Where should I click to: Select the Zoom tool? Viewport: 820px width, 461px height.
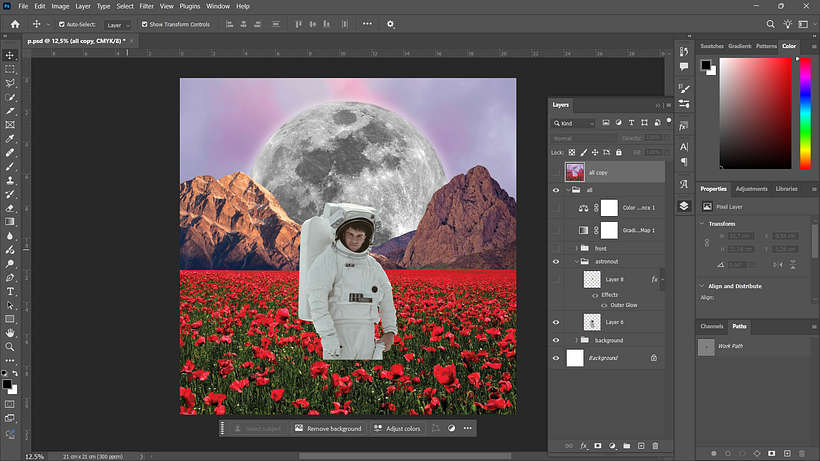tap(10, 347)
